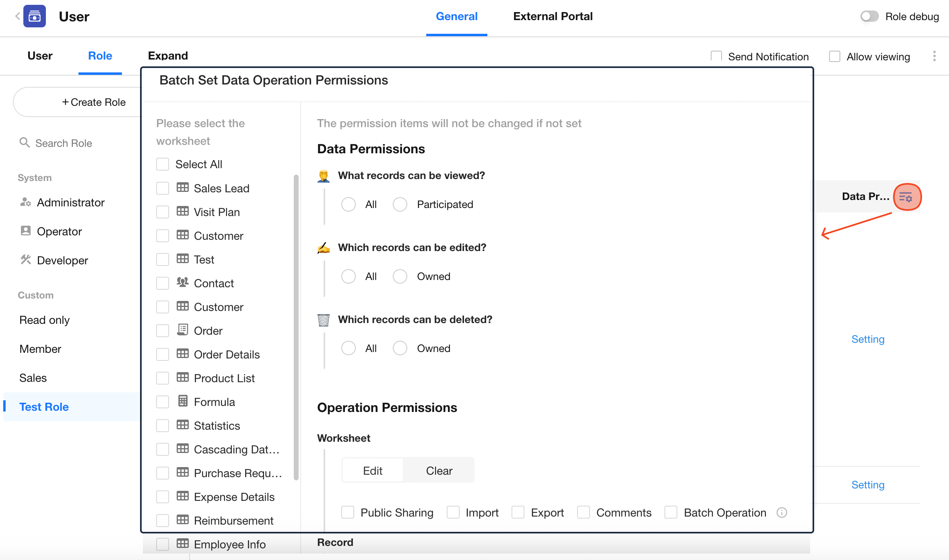Click the Developer role tools icon
This screenshot has width=949, height=560.
pos(25,260)
